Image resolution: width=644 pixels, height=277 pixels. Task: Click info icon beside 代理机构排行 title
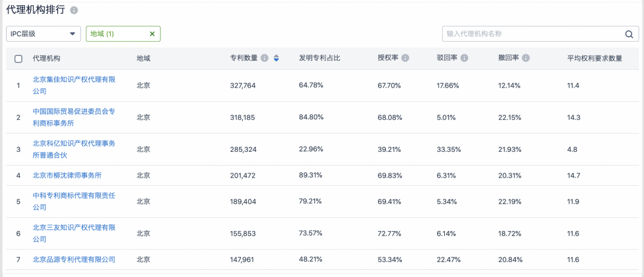coord(74,11)
